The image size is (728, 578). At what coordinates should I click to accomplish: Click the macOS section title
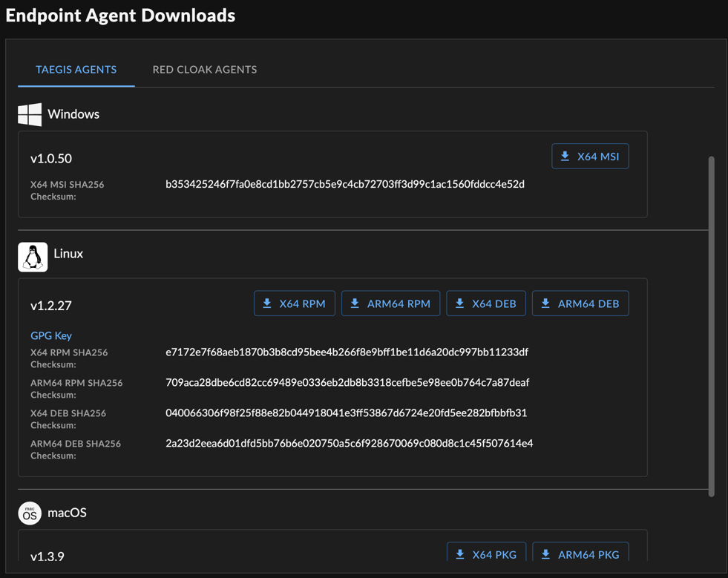[x=68, y=513]
